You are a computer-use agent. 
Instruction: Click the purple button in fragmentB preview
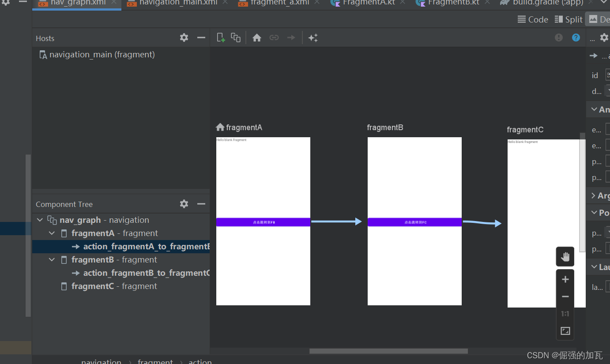pos(414,222)
